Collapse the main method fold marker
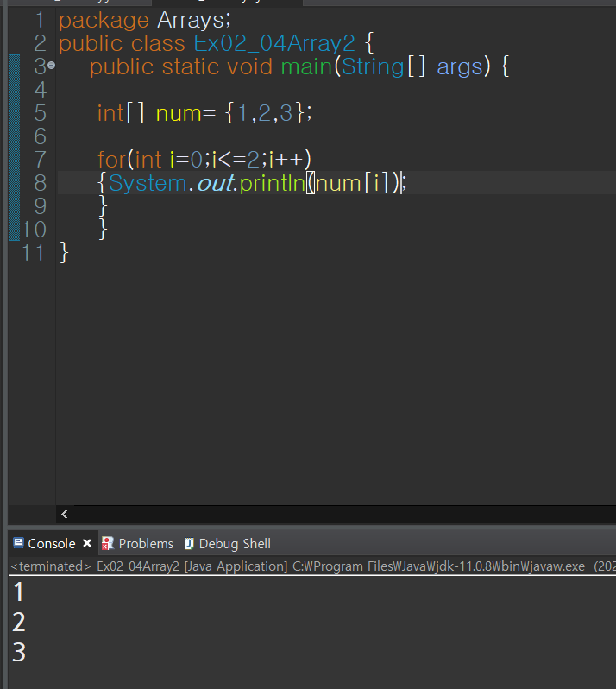 tap(52, 66)
